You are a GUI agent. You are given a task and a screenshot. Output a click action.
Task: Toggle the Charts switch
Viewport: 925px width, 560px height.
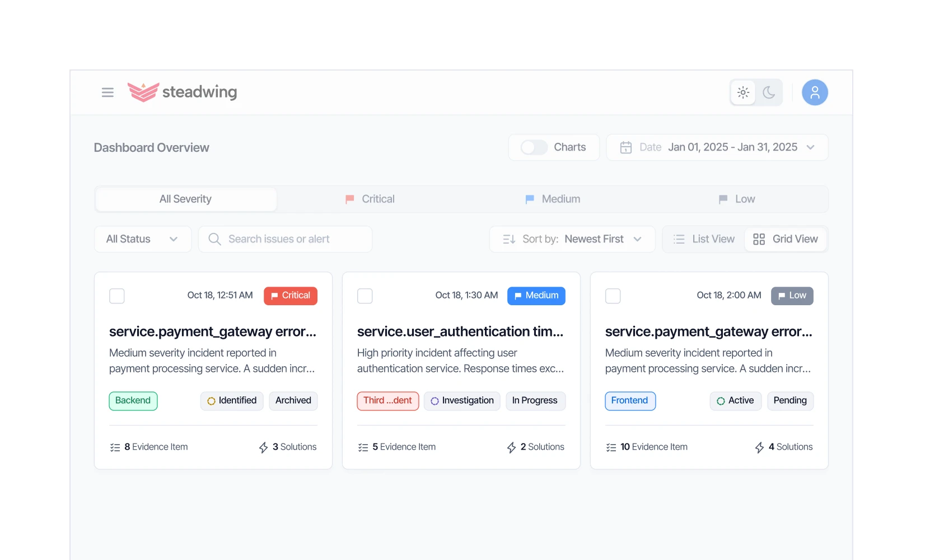click(534, 147)
